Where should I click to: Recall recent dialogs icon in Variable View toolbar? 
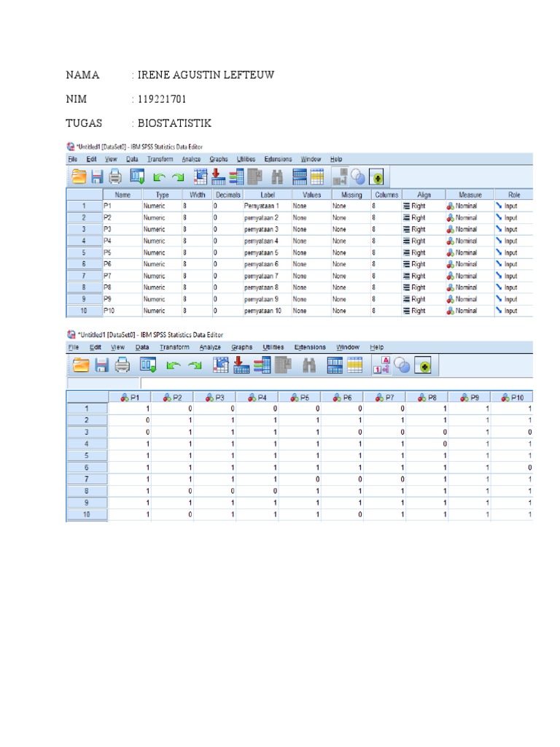click(x=137, y=177)
